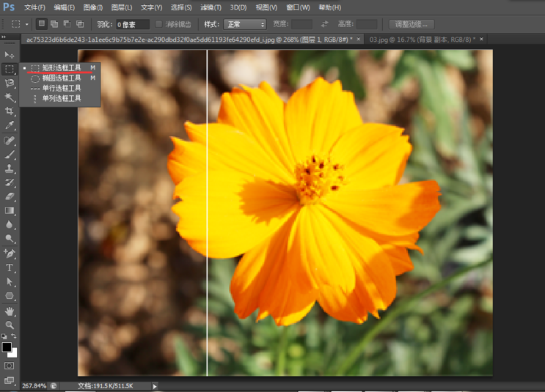Click the 羽化 feather input field
The width and height of the screenshot is (545, 392).
[133, 24]
